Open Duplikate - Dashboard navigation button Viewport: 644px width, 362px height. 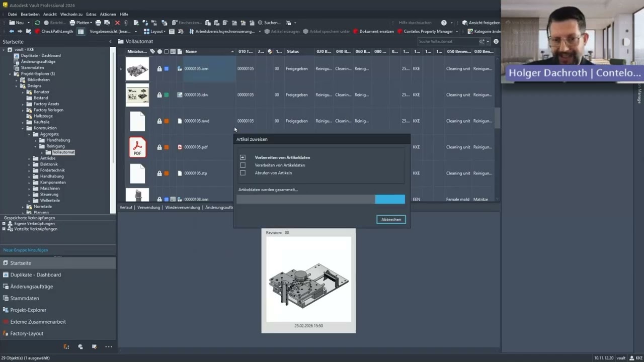(x=58, y=275)
